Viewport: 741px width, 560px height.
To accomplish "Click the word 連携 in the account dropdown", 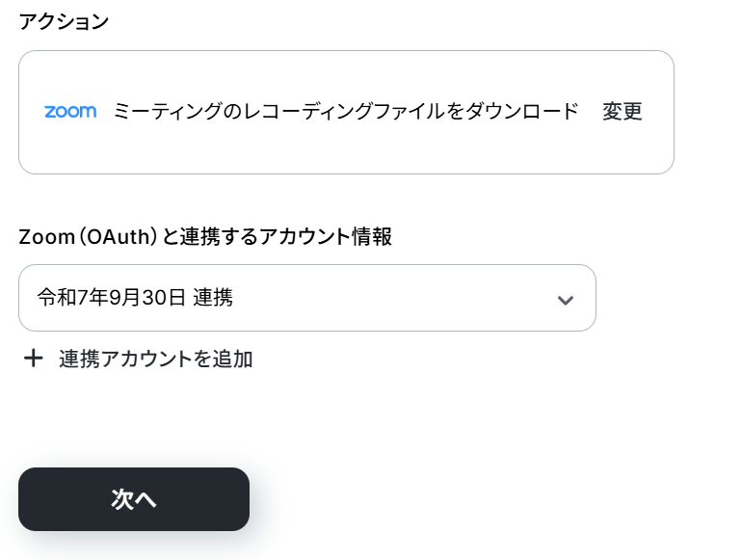I will (x=213, y=298).
